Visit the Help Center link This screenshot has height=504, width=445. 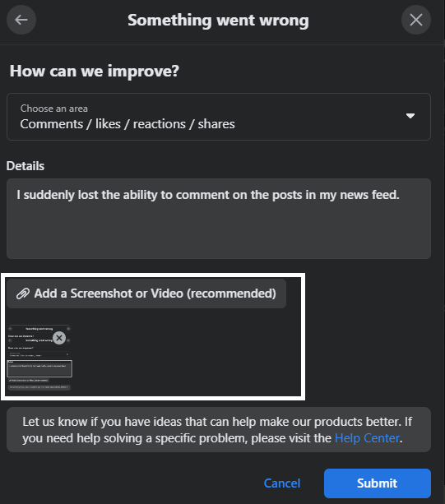point(367,438)
